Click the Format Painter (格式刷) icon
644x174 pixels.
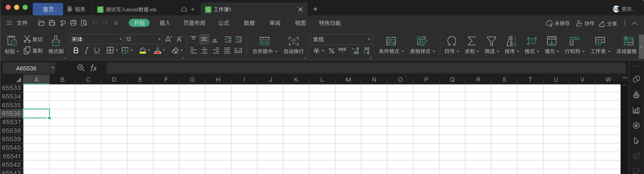pos(56,41)
